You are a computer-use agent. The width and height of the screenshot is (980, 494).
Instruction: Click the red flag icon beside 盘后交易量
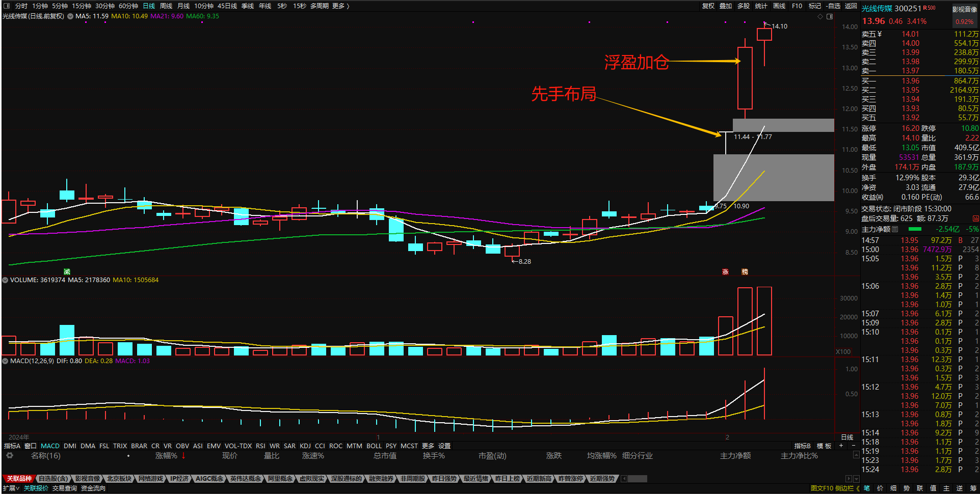click(975, 218)
